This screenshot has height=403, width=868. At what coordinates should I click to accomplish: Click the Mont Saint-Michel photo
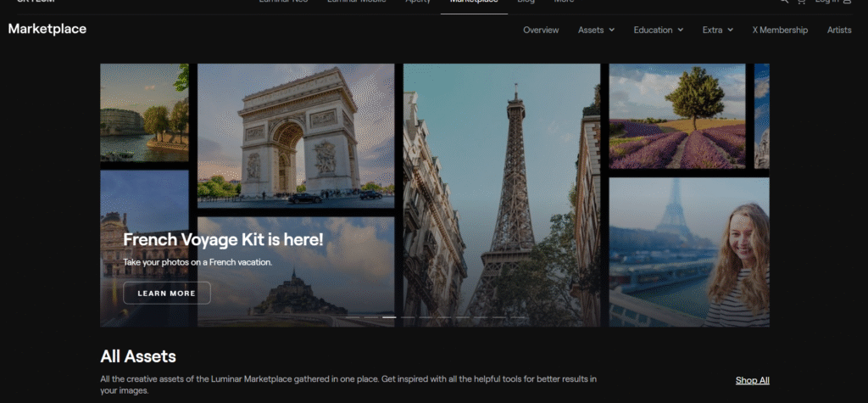(296, 271)
